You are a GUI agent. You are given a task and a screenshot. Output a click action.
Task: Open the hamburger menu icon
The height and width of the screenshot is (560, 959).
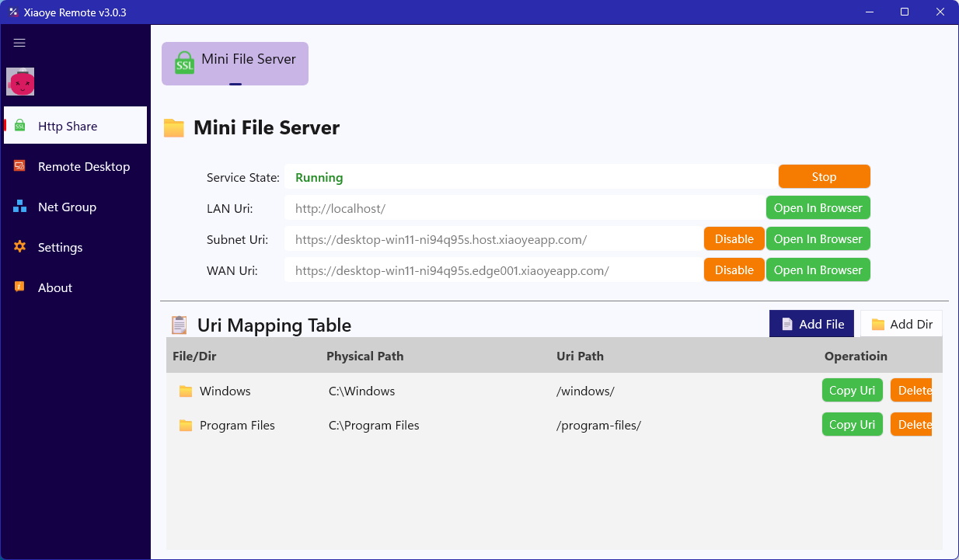point(20,43)
